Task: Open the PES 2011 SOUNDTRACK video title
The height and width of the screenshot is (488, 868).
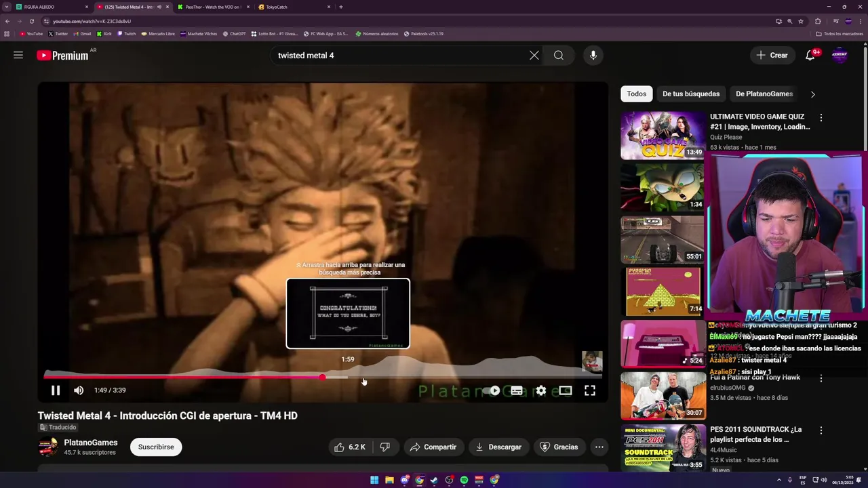Action: point(756,434)
